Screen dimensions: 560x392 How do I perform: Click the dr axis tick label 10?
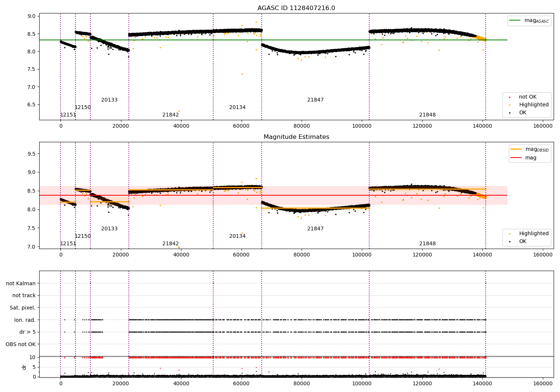(x=32, y=358)
